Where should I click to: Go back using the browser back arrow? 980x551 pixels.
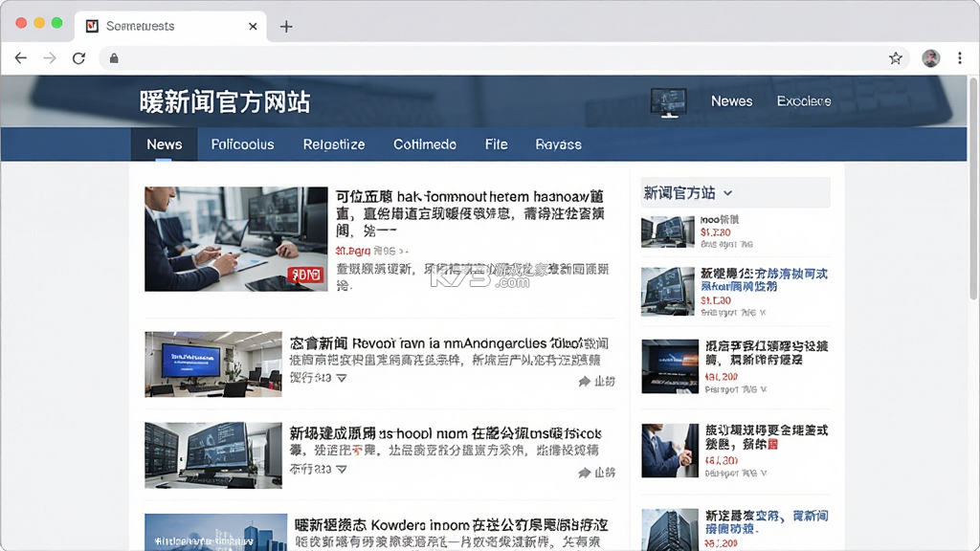pyautogui.click(x=21, y=58)
